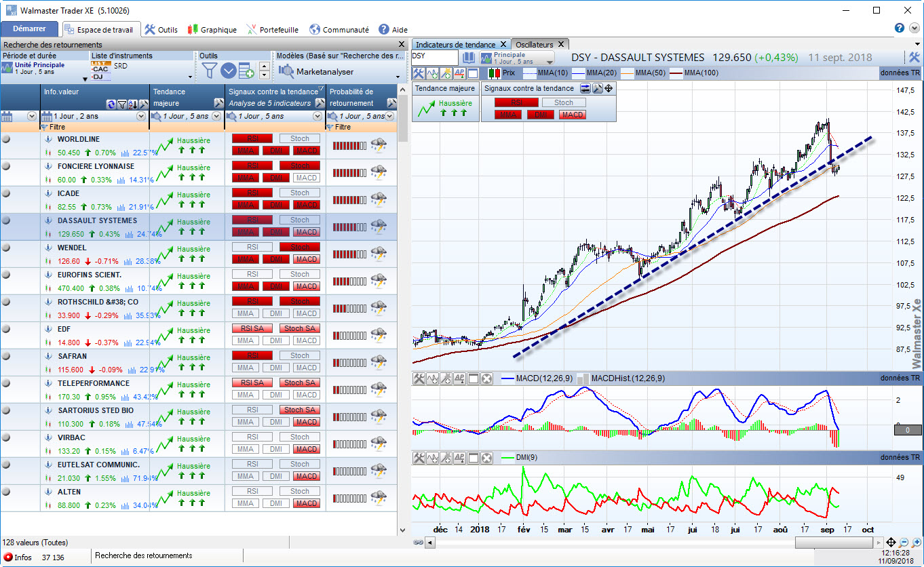Click the MACD signal for DASSAULT SYSTEMES row
The height and width of the screenshot is (567, 924).
click(307, 232)
